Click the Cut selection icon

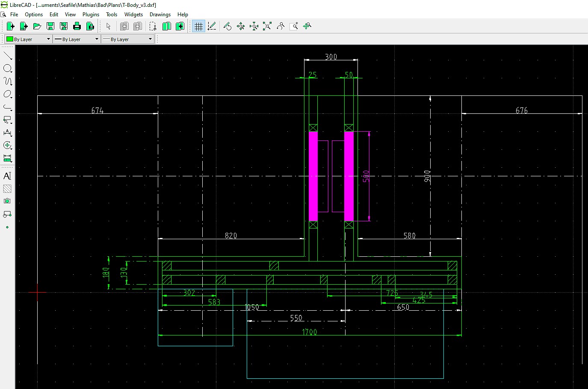(x=153, y=27)
